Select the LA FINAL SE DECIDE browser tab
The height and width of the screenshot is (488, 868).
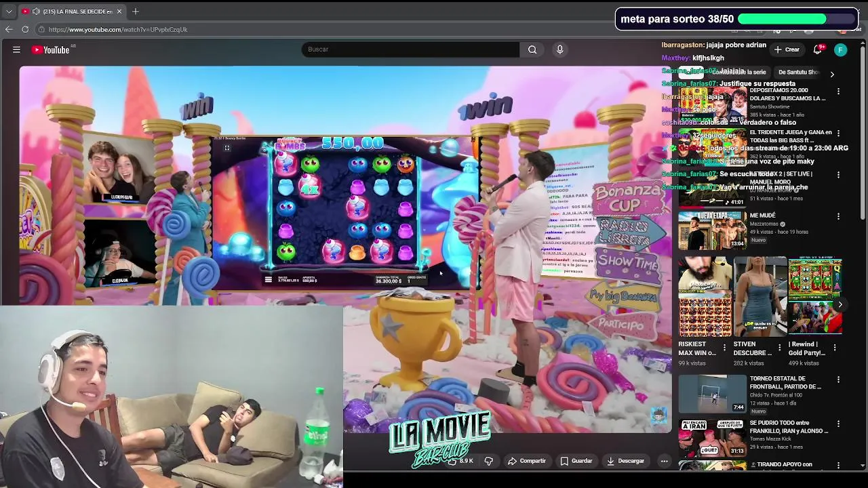pyautogui.click(x=71, y=12)
